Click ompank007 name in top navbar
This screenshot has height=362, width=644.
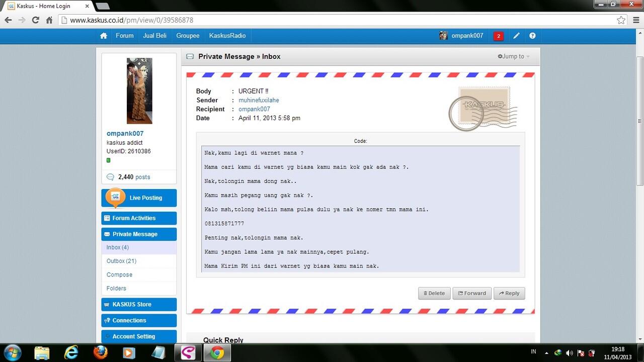coord(467,36)
